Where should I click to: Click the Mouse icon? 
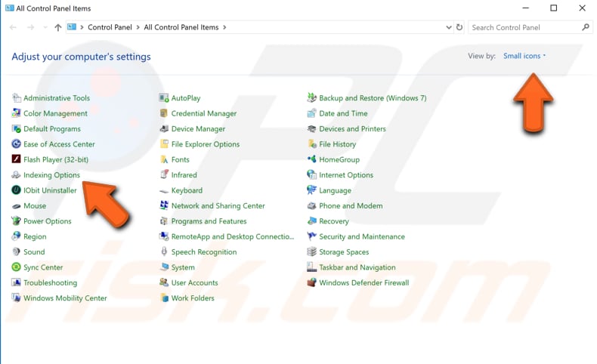pos(16,205)
